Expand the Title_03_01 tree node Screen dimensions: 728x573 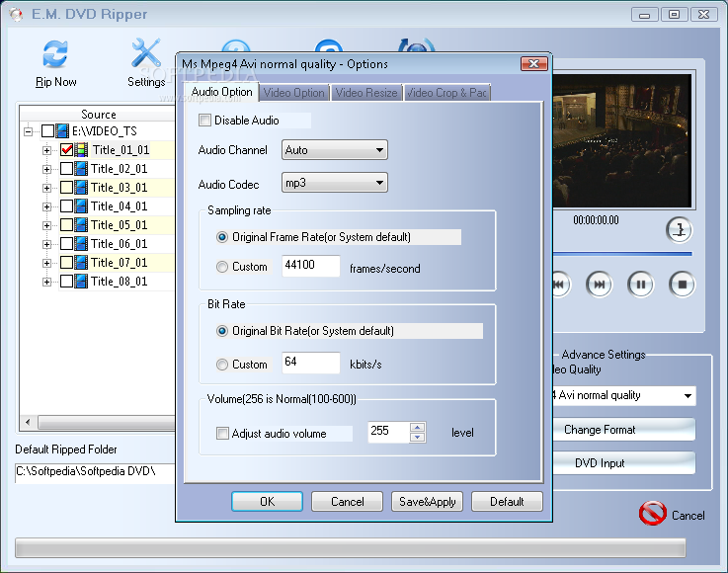pyautogui.click(x=46, y=188)
